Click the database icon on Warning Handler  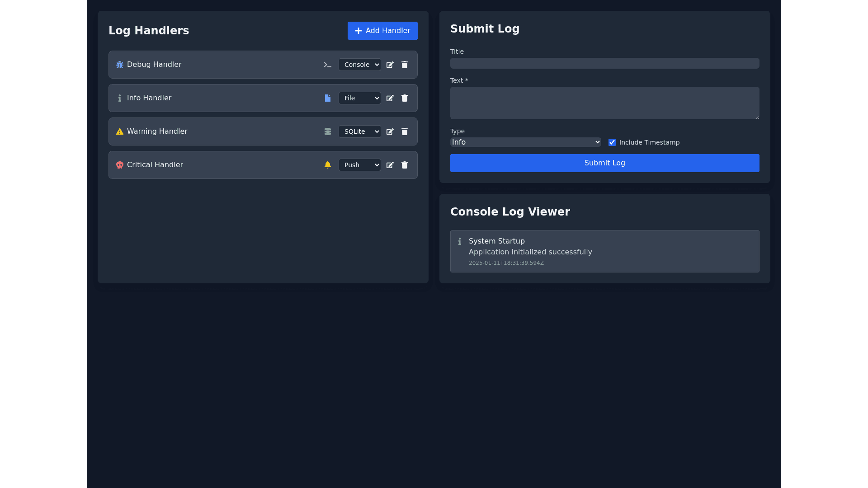pos(328,131)
